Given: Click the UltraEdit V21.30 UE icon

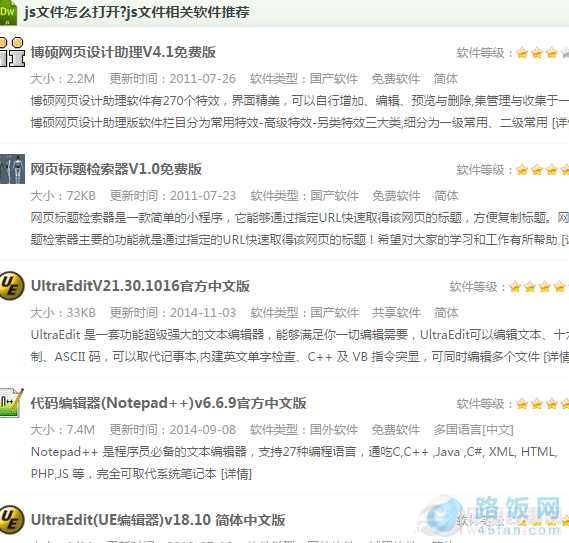Looking at the screenshot, I should 12,286.
